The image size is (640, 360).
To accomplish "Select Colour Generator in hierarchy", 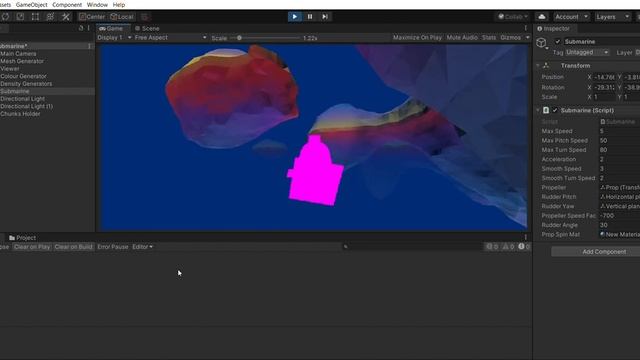I will pyautogui.click(x=23, y=76).
